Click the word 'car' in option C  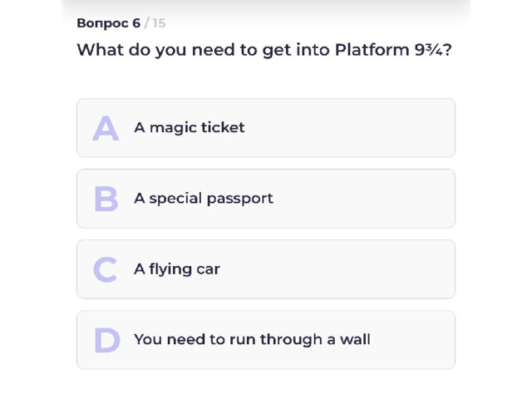[209, 269]
